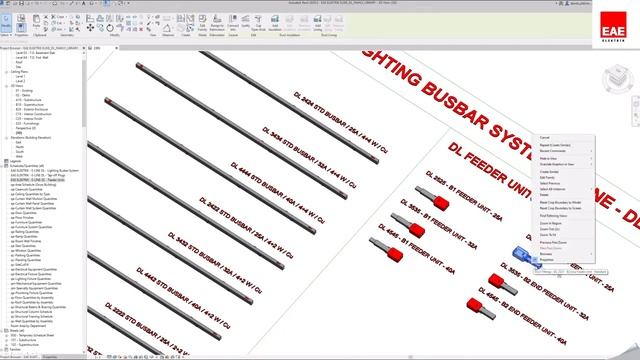Click the Add Insulation icon
The height and width of the screenshot is (360, 640).
[275, 23]
